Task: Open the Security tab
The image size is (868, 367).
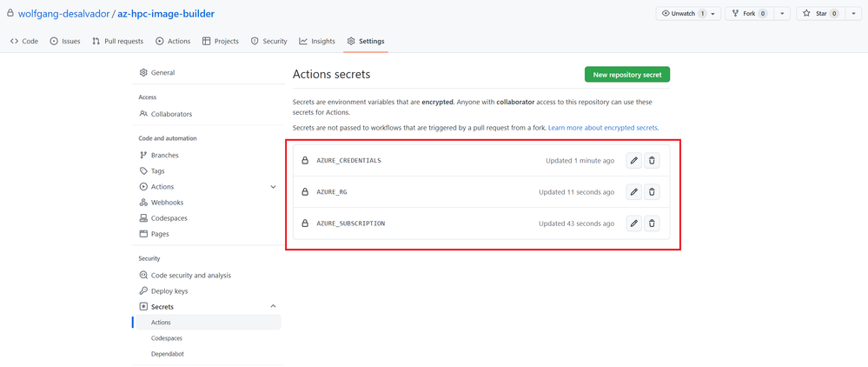Action: tap(269, 41)
